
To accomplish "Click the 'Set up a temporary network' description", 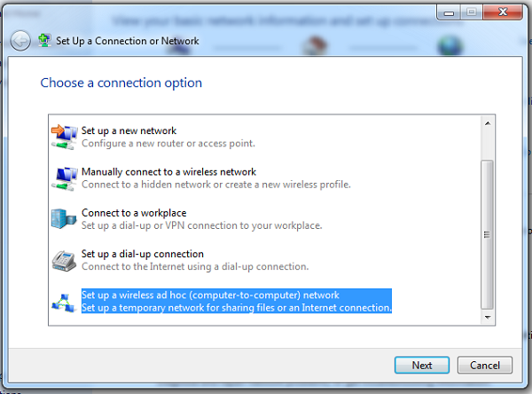I will (237, 308).
